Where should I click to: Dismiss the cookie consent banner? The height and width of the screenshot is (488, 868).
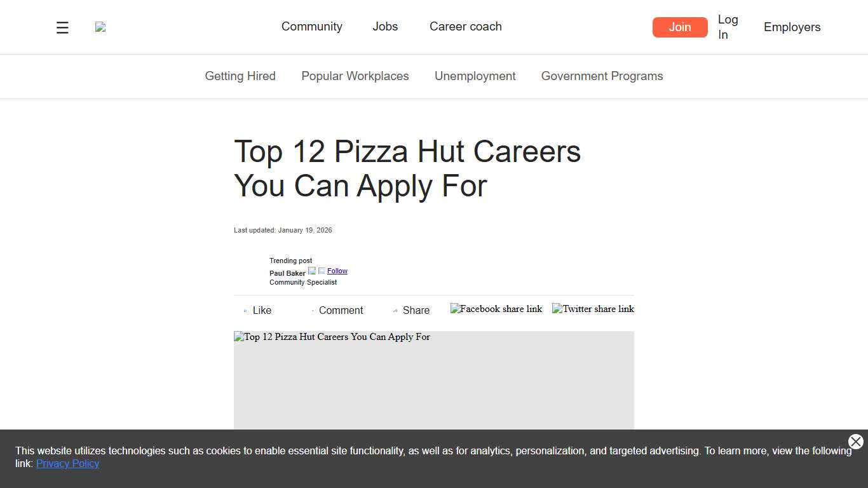(855, 442)
